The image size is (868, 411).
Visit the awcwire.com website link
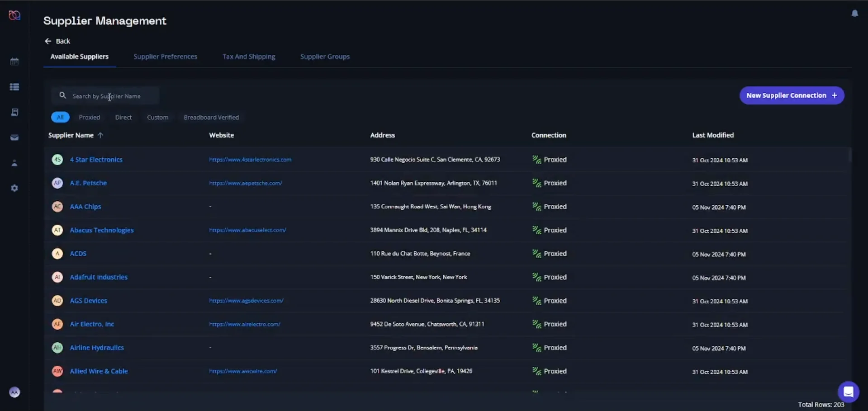click(243, 371)
